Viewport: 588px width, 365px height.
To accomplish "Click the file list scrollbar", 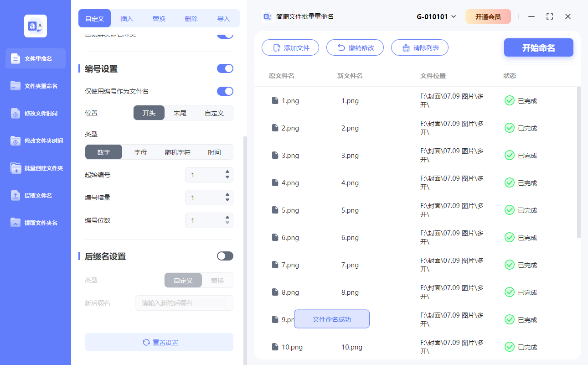I will tap(579, 162).
